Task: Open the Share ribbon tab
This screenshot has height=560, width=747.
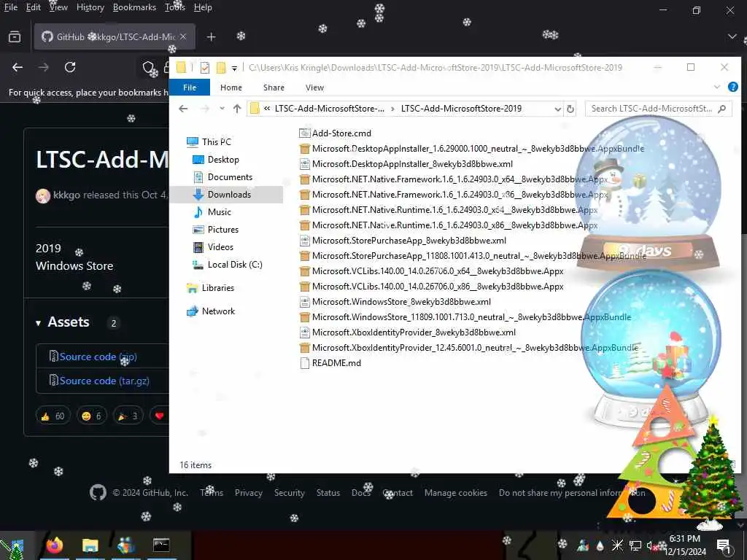Action: click(274, 87)
